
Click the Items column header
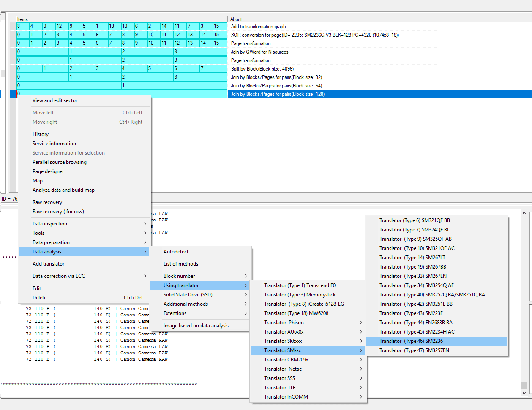122,19
